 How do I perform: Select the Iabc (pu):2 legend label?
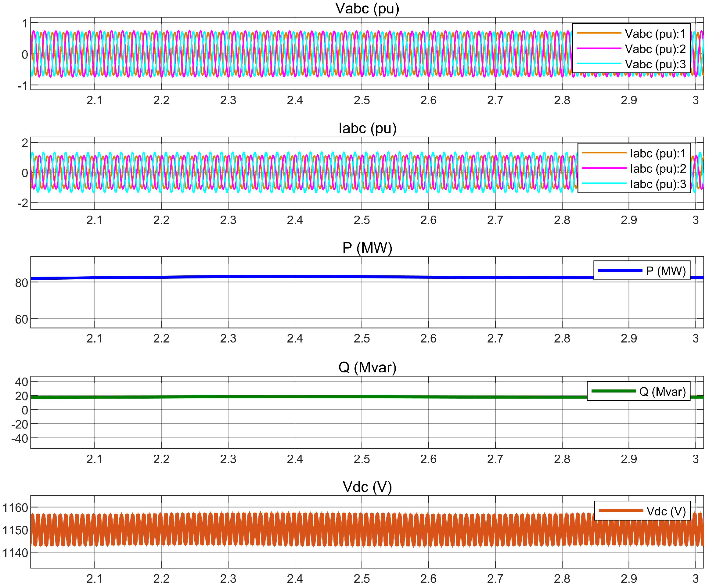coord(658,168)
